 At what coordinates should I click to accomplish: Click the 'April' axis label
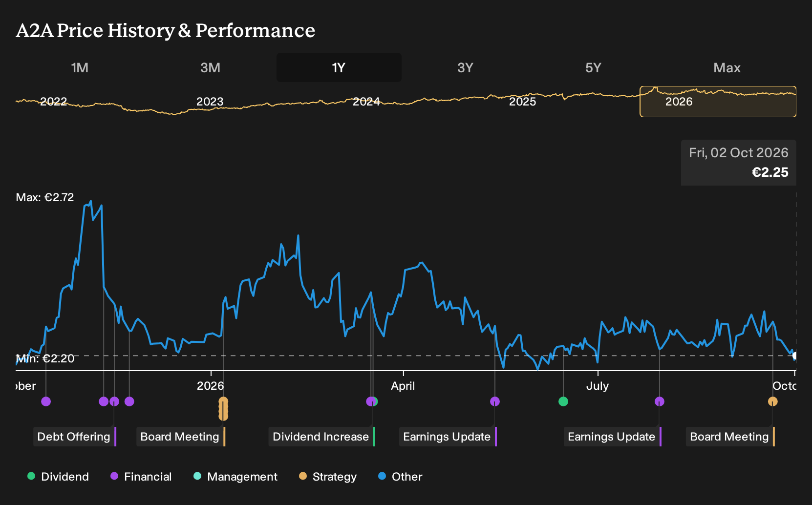pyautogui.click(x=403, y=386)
